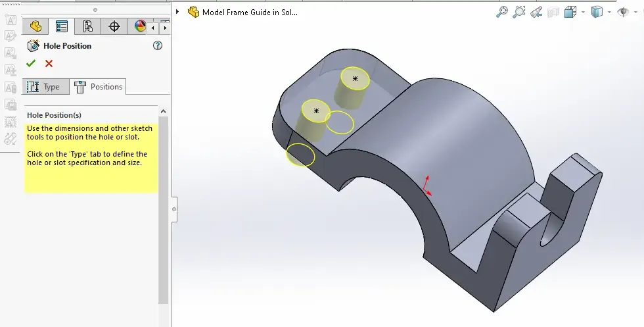
Task: Expand the Display Style dropdown arrow
Action: (609, 13)
